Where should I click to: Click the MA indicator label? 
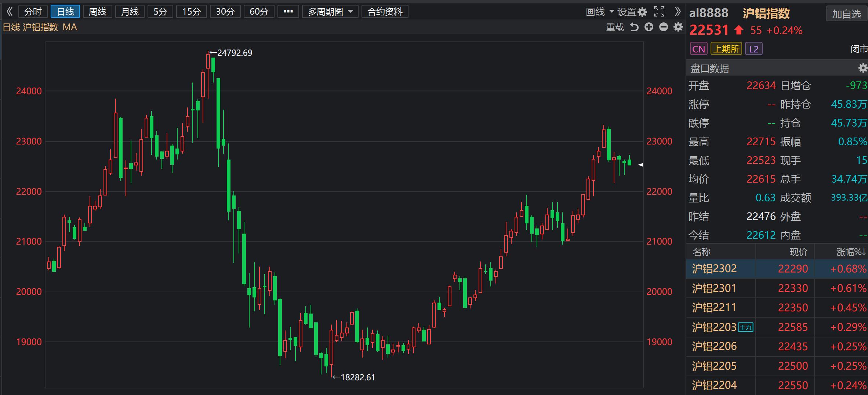tap(70, 27)
